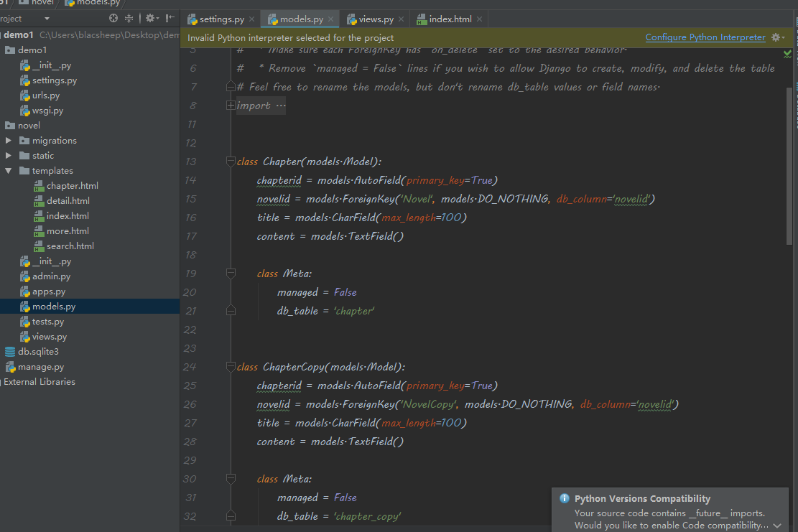Viewport: 798px width, 532px height.
Task: Close the models.py editor tab
Action: tap(330, 19)
